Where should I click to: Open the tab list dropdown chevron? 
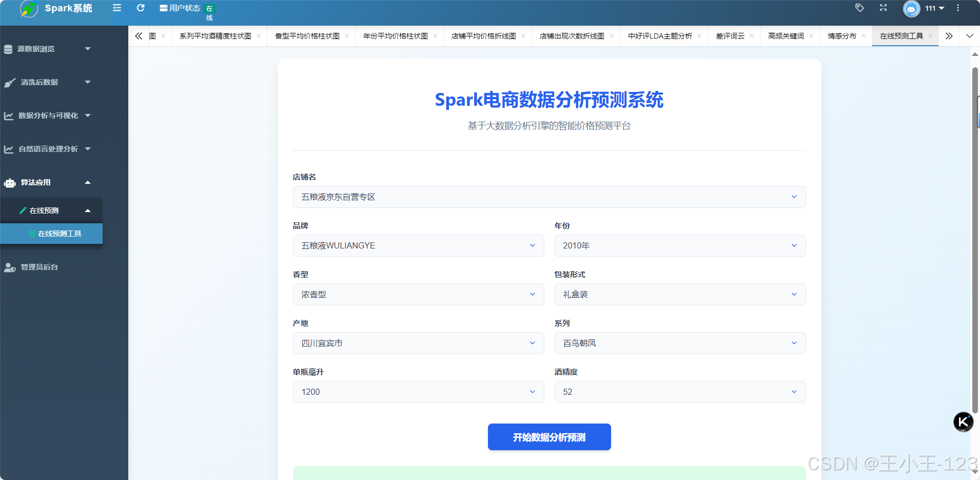coord(969,36)
